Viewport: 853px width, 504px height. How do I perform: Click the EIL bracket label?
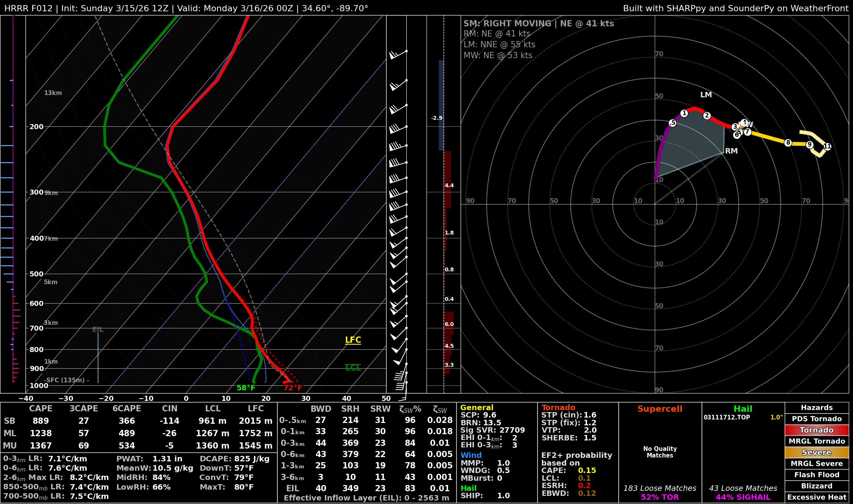(98, 330)
